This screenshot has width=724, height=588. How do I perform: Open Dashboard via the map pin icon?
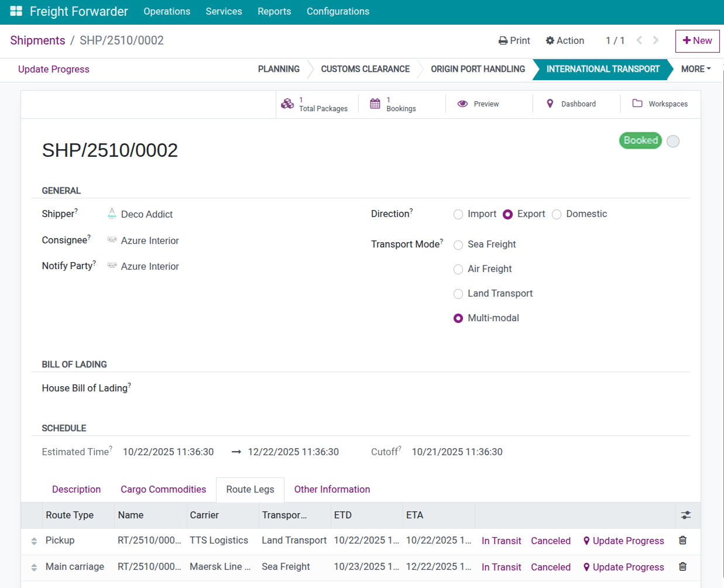(x=550, y=104)
